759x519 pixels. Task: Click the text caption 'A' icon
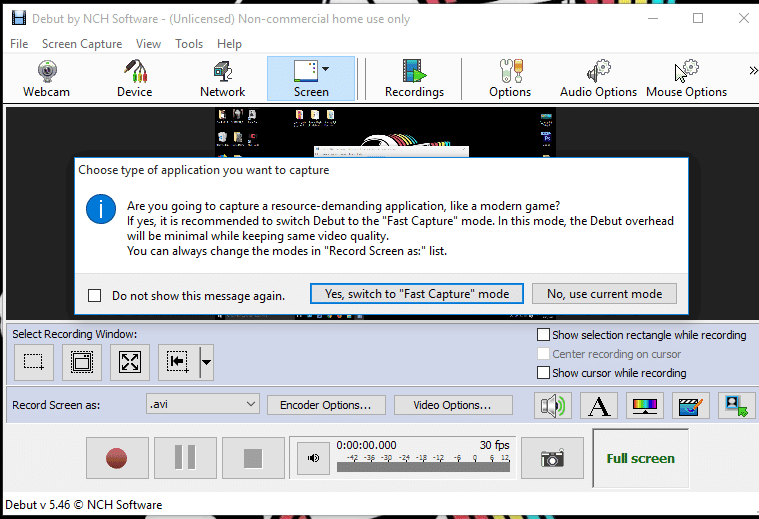point(598,405)
